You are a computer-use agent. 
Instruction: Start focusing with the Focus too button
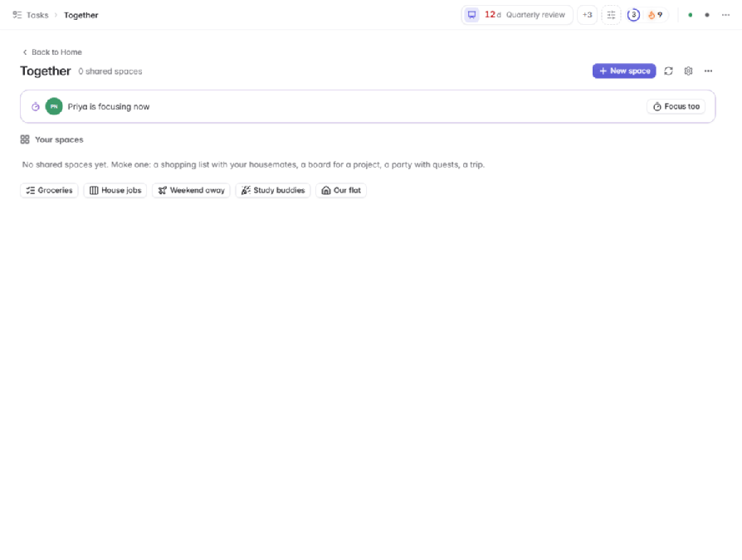pos(676,106)
